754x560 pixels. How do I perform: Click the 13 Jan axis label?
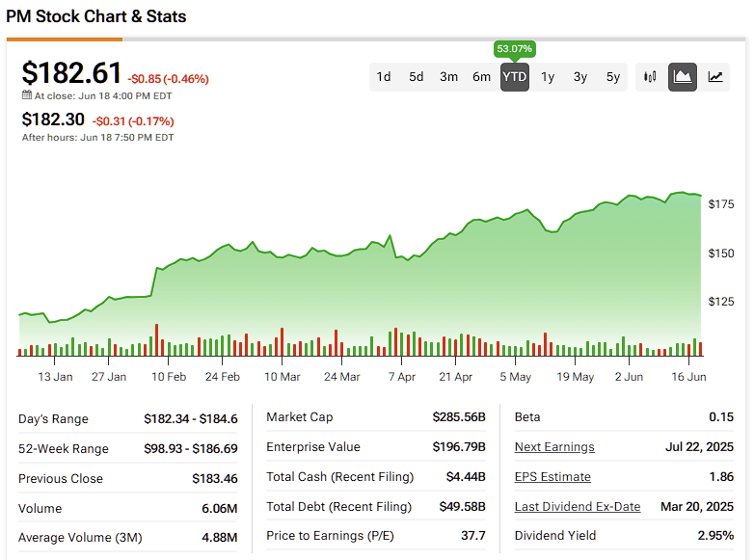click(55, 377)
